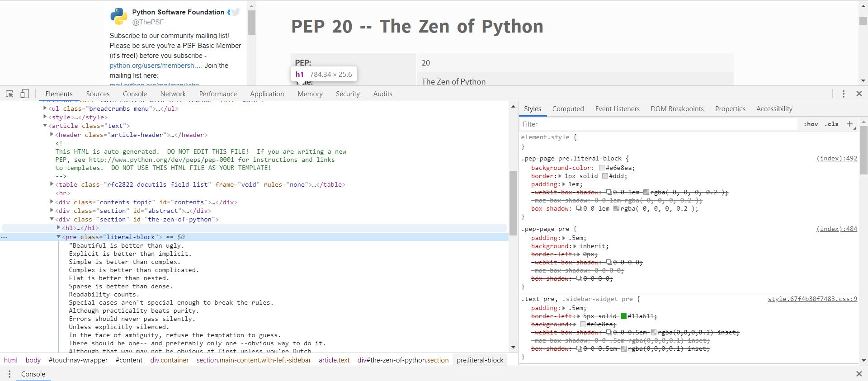Open the (index):484 source link
This screenshot has width=868, height=381.
(836, 229)
